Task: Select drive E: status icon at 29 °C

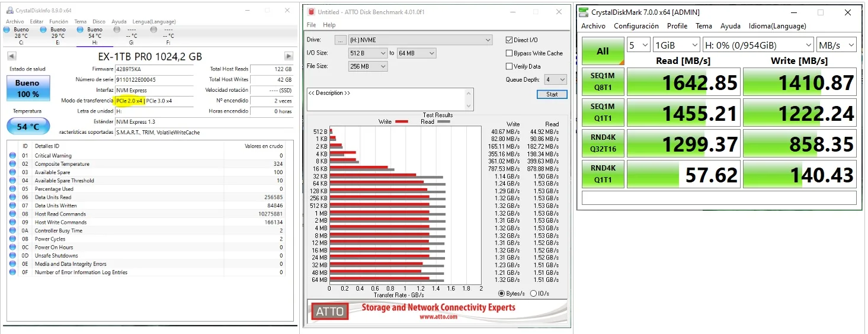Action: point(43,30)
